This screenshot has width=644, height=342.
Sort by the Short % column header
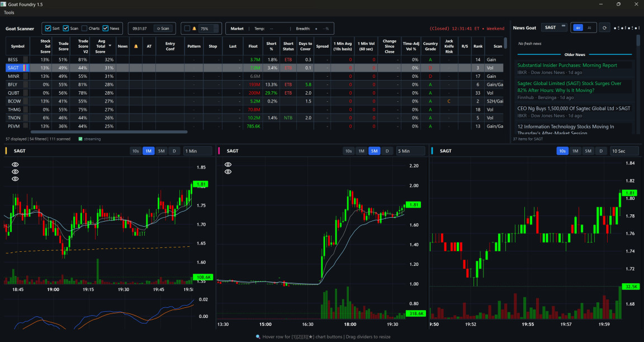(x=271, y=46)
